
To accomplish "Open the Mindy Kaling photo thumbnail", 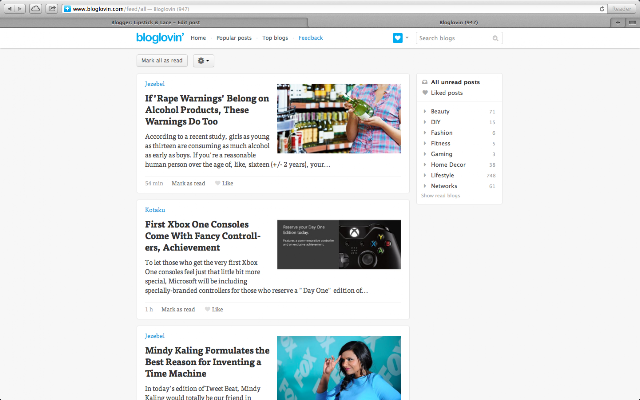I will pyautogui.click(x=339, y=368).
